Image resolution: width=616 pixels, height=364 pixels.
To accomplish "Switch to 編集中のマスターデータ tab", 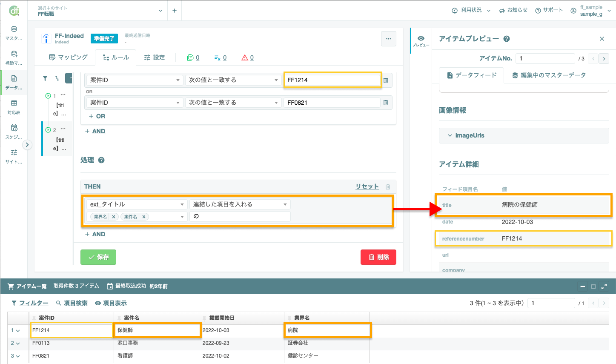I will click(x=549, y=75).
